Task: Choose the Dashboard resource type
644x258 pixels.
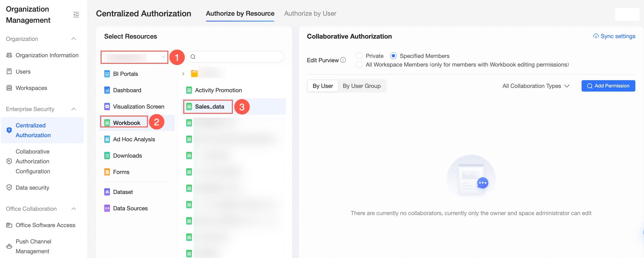Action: click(137, 90)
